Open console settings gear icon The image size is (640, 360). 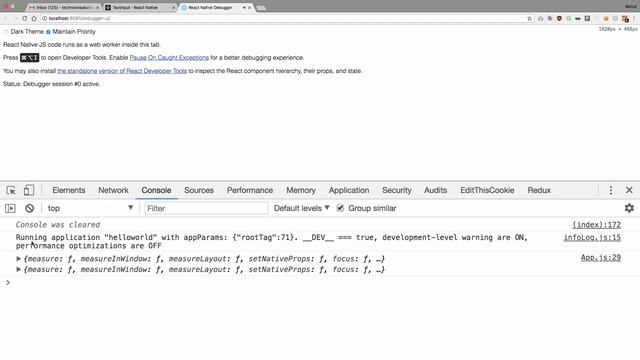[629, 208]
